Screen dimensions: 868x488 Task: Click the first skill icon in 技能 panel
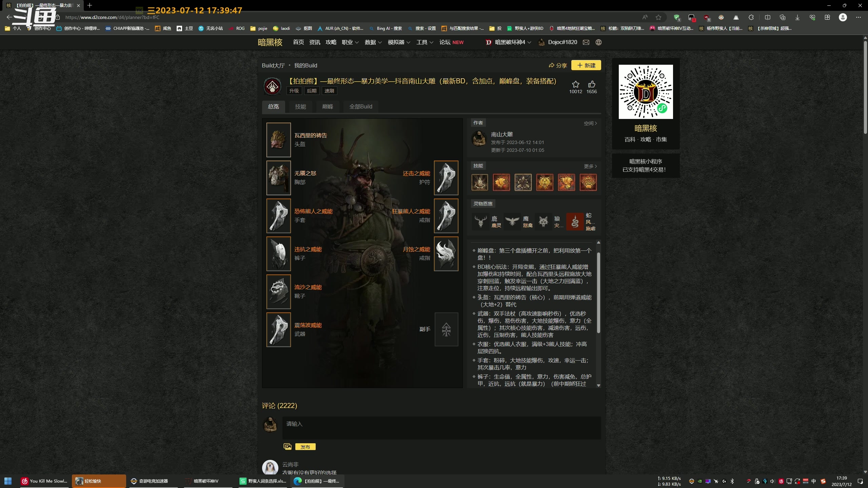click(480, 182)
